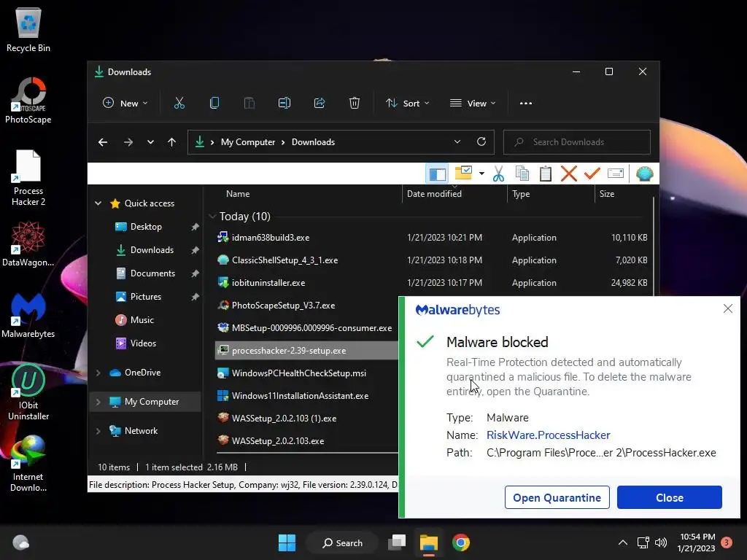Open Chrome from the taskbar
The width and height of the screenshot is (747, 560).
coord(461,542)
